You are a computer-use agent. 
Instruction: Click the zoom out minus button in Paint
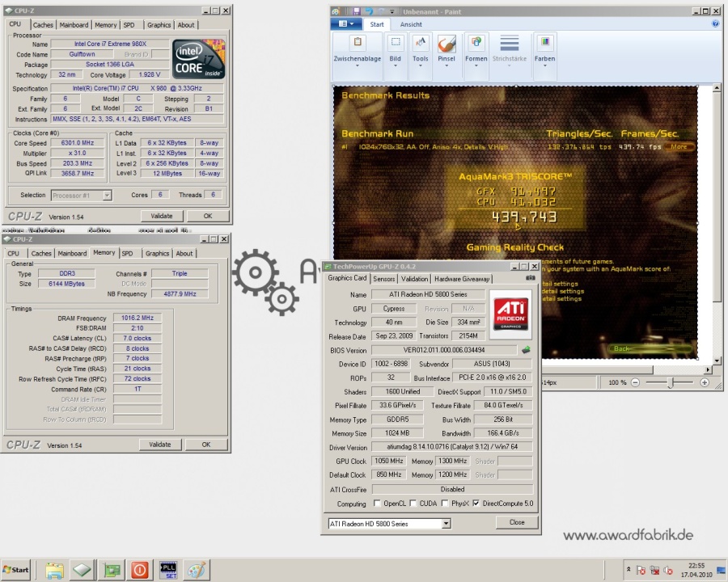pyautogui.click(x=635, y=382)
